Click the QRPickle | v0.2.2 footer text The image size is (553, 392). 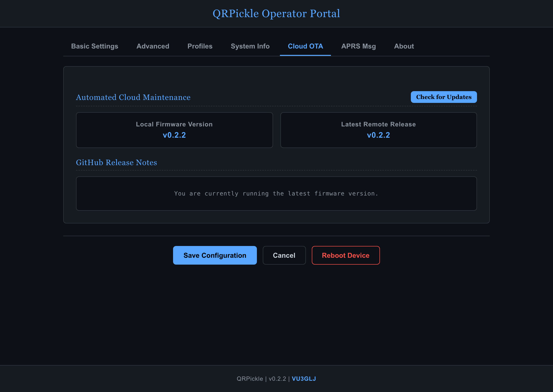[261, 379]
